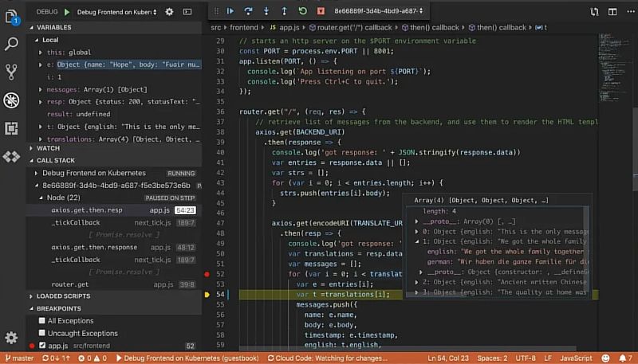638x364 pixels.
Task: Expand item 2 in the Array(4) hover popup
Action: coord(416,282)
